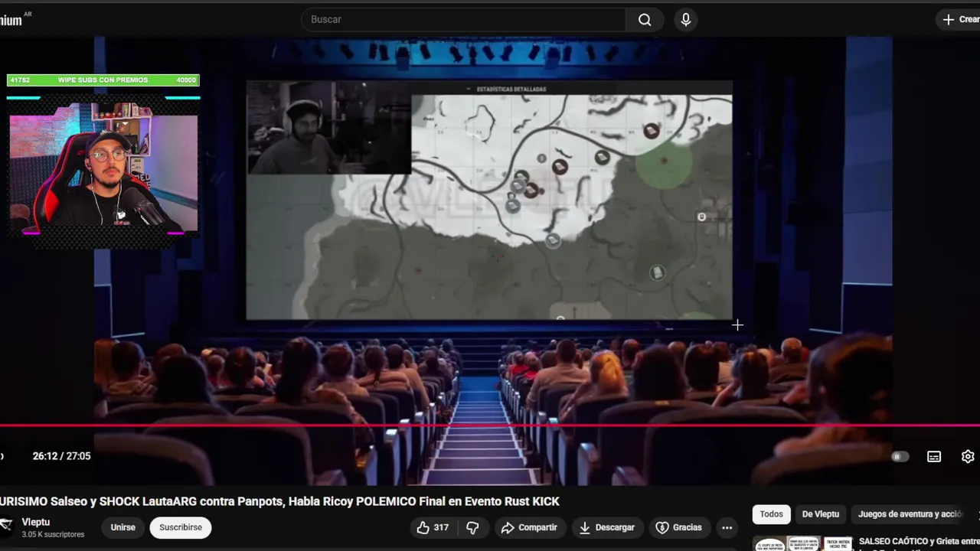Open player settings gear icon
This screenshot has height=551, width=980.
coord(968,456)
